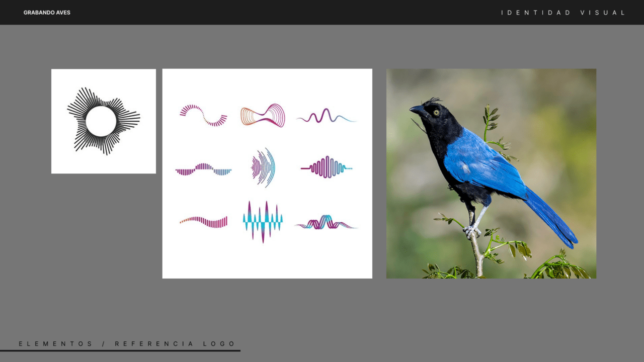The image size is (644, 362).
Task: Click the overlapping purple-teal multi-line wave icon
Action: (326, 222)
